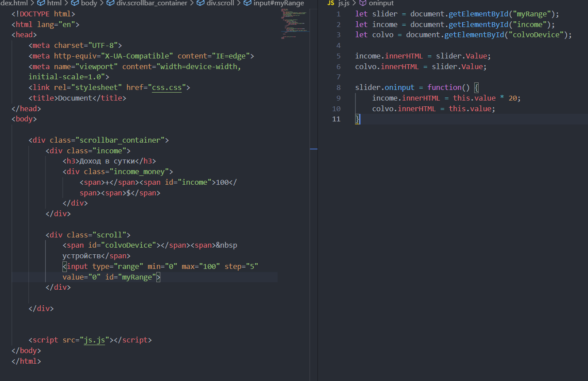Click line number 1 in js.js
588x381 pixels.
pyautogui.click(x=338, y=14)
